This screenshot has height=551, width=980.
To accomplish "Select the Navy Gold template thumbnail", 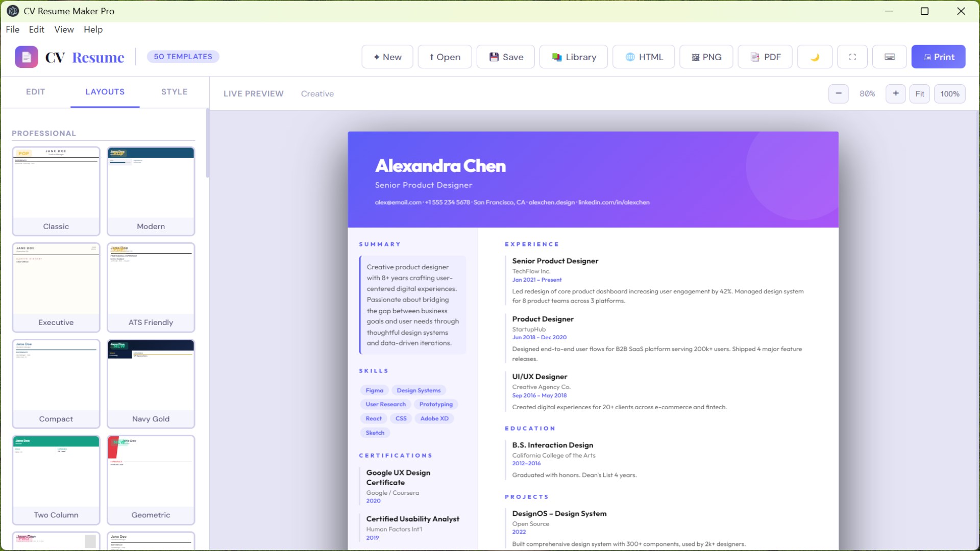I will pos(151,383).
